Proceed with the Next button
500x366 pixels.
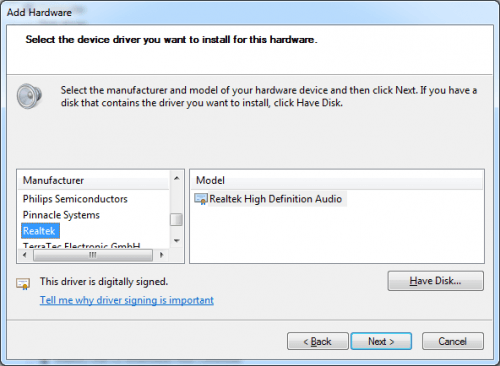click(x=381, y=341)
